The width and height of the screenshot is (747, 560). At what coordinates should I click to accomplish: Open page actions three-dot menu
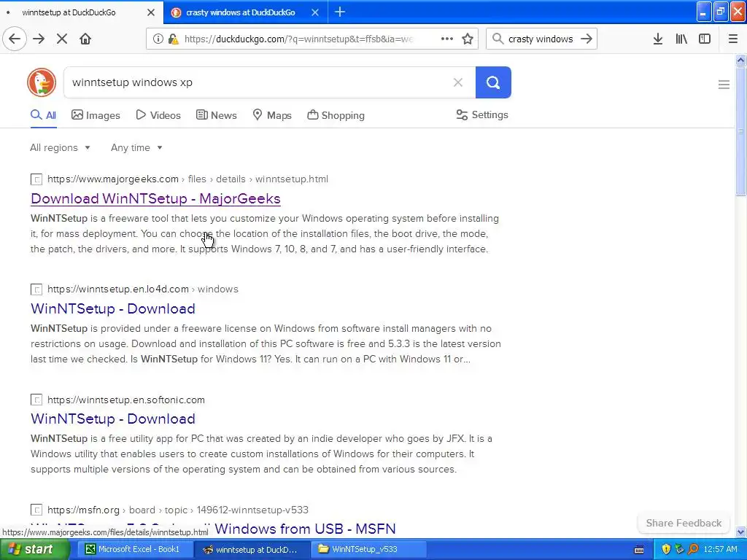click(447, 39)
